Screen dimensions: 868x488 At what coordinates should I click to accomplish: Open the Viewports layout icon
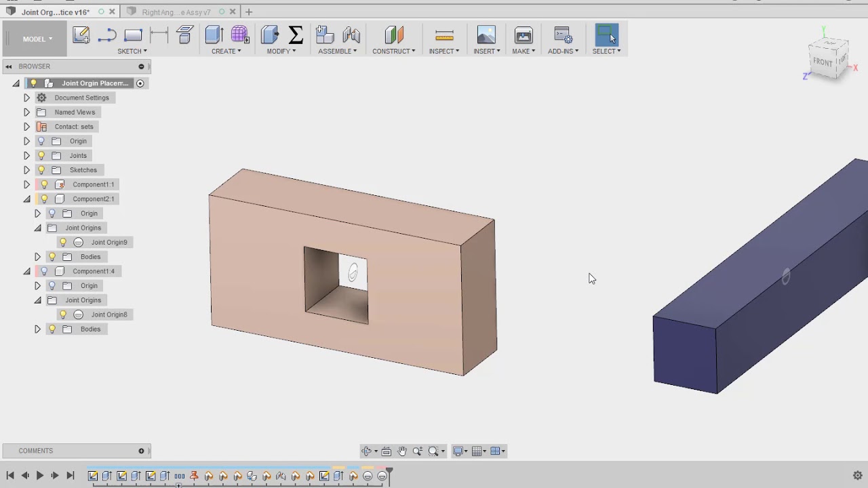495,451
